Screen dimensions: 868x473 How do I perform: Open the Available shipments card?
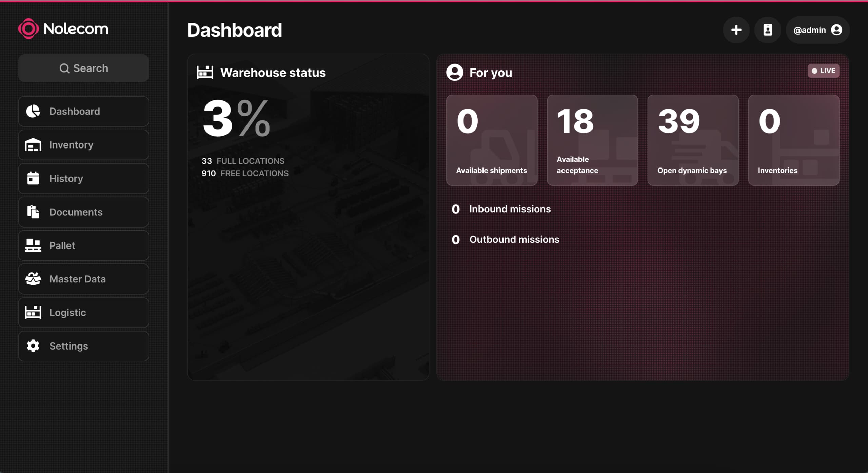click(x=492, y=140)
